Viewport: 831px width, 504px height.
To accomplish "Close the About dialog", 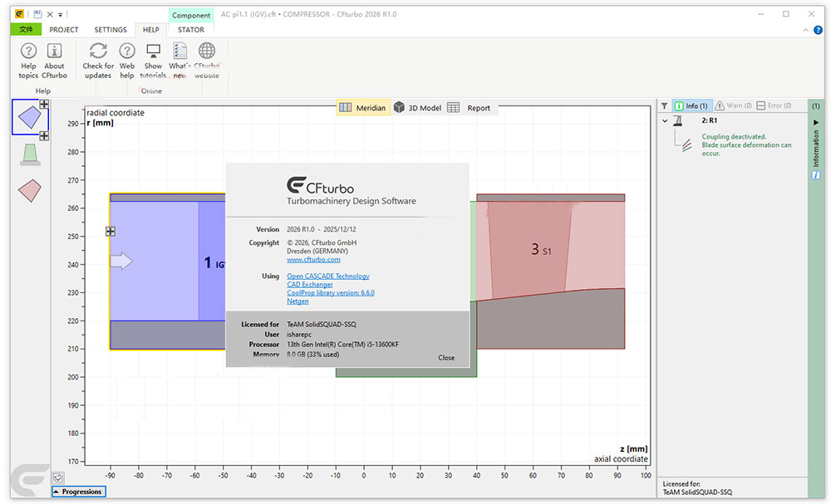I will [x=446, y=358].
